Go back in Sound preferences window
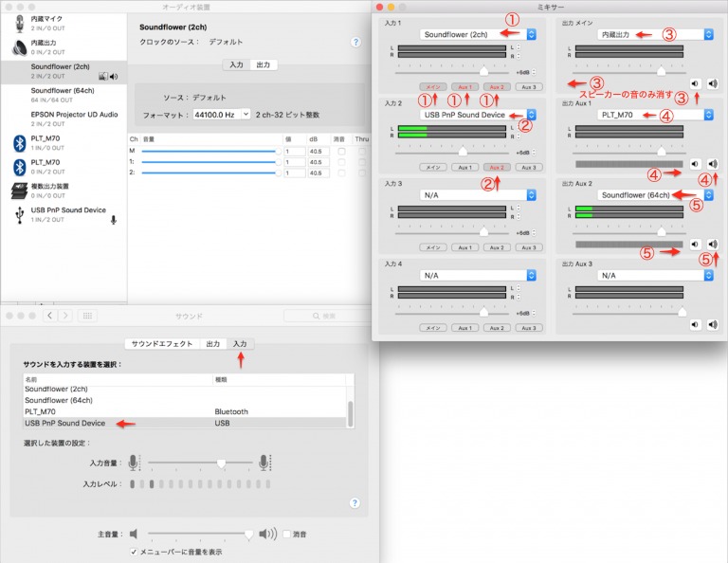The image size is (728, 563). (x=50, y=316)
